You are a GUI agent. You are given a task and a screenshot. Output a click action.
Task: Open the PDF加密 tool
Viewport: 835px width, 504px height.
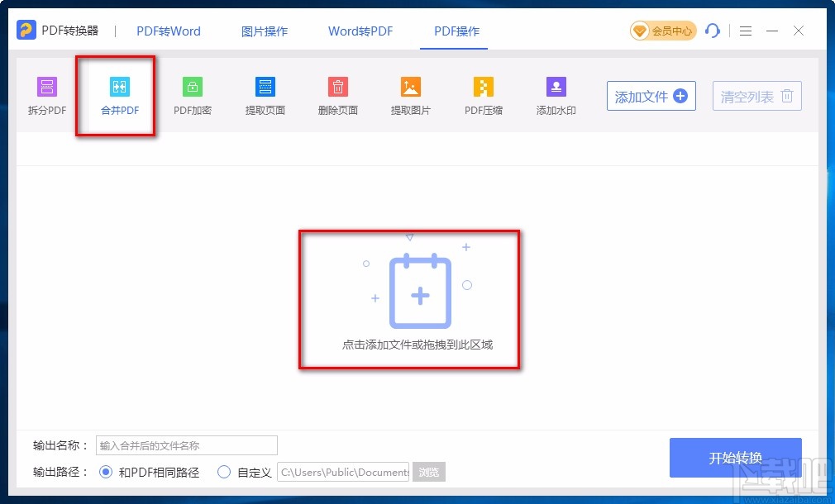tap(192, 96)
